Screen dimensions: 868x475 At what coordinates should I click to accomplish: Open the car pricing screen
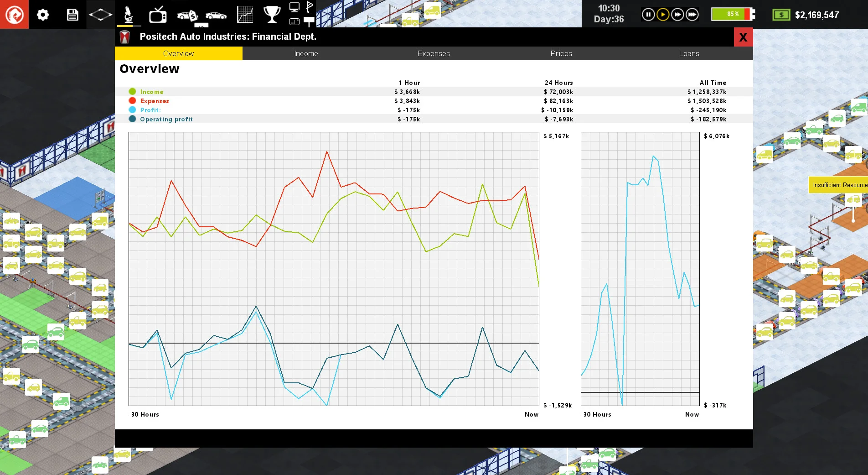click(x=187, y=14)
